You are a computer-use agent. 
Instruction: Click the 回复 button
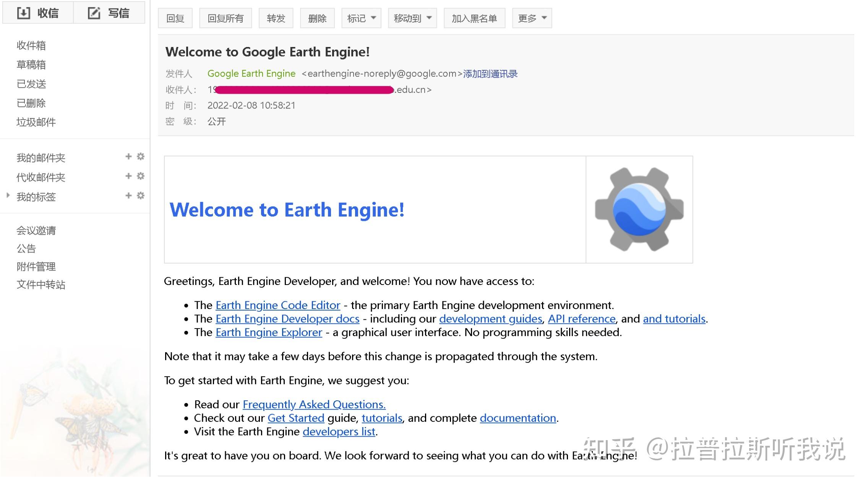click(175, 18)
